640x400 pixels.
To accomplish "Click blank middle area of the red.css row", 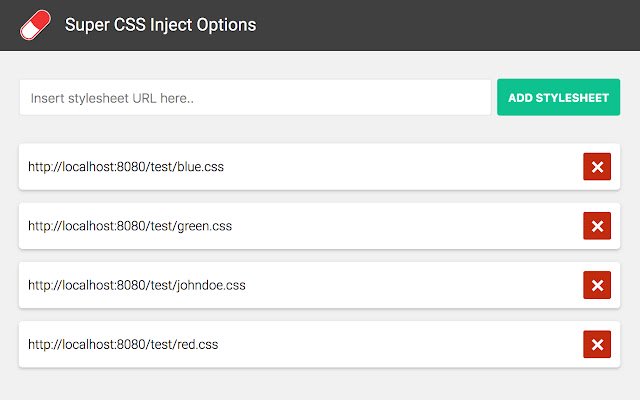I will 400,345.
